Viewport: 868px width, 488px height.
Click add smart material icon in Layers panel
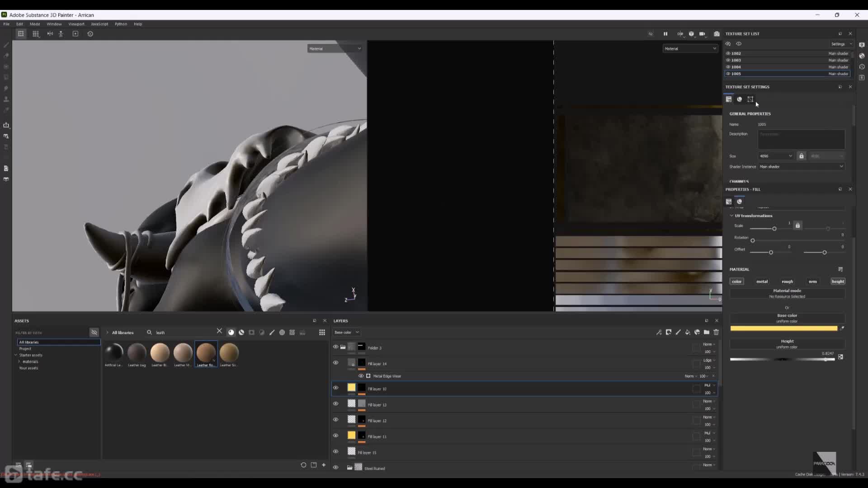697,333
